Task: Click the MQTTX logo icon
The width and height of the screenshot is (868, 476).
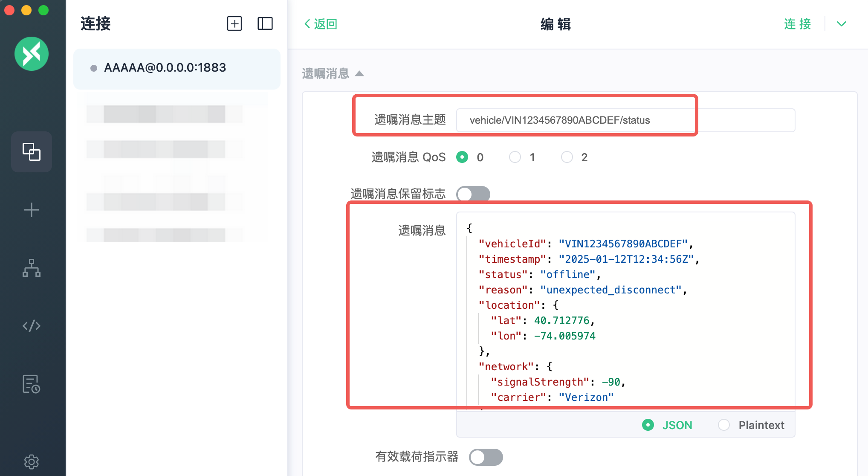Action: coord(32,54)
